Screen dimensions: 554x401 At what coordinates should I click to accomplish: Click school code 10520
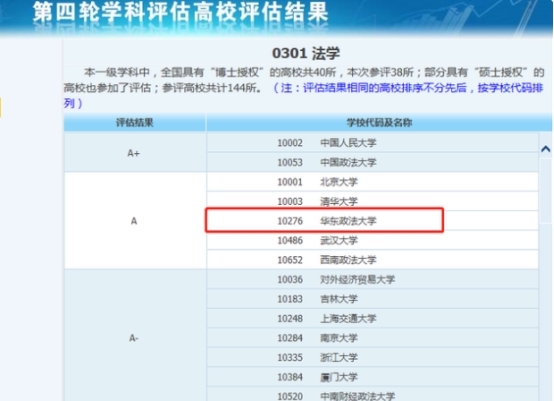point(290,396)
